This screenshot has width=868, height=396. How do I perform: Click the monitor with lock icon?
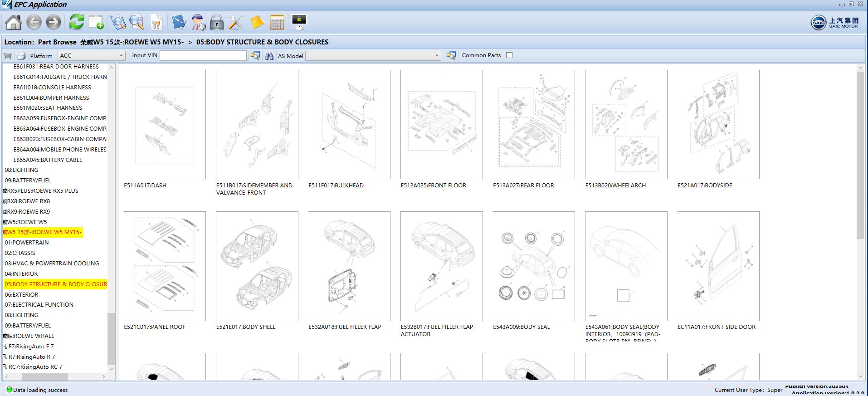[299, 22]
